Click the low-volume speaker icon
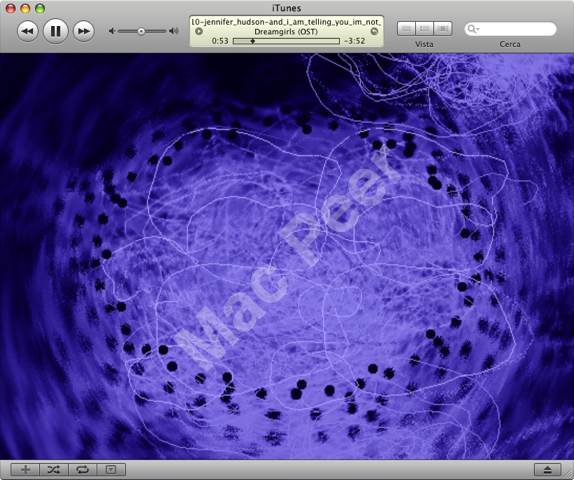The height and width of the screenshot is (480, 574). coord(112,31)
